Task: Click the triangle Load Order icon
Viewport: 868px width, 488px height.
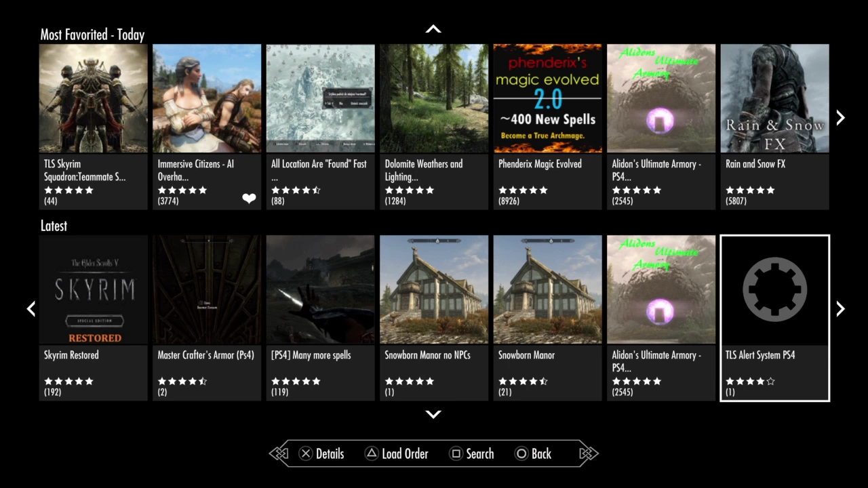Action: coord(372,454)
